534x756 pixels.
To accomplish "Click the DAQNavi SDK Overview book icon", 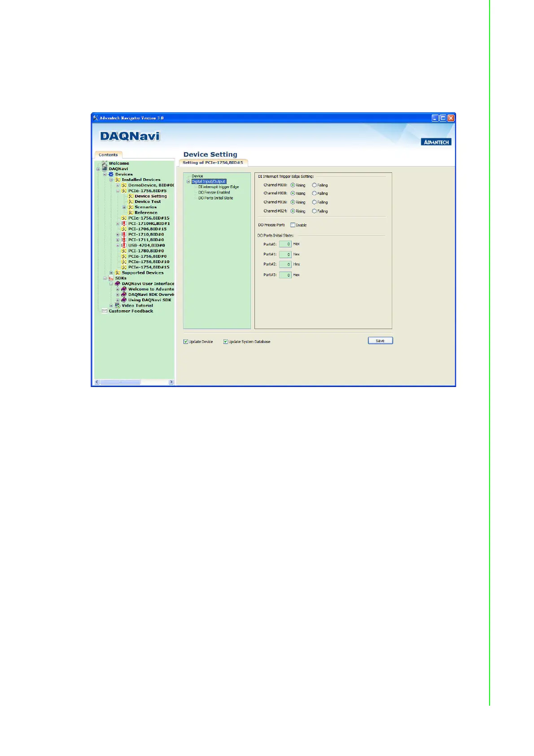I will [124, 294].
